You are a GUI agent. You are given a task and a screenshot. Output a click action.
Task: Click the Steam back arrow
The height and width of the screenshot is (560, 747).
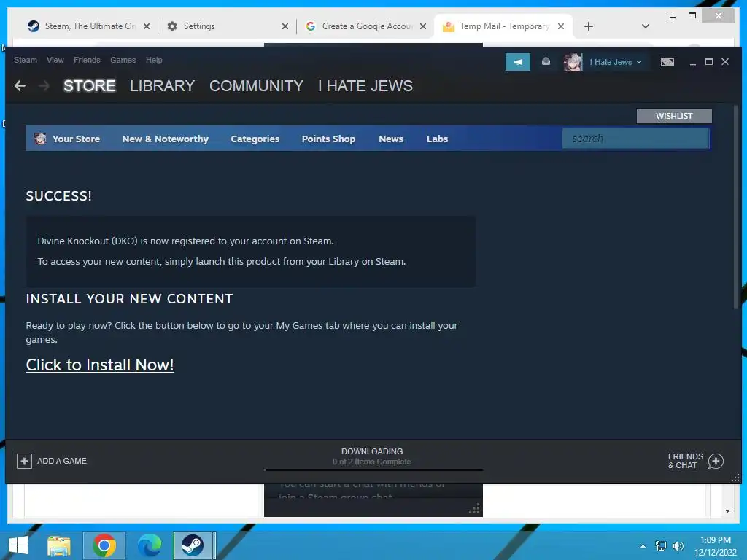tap(20, 86)
